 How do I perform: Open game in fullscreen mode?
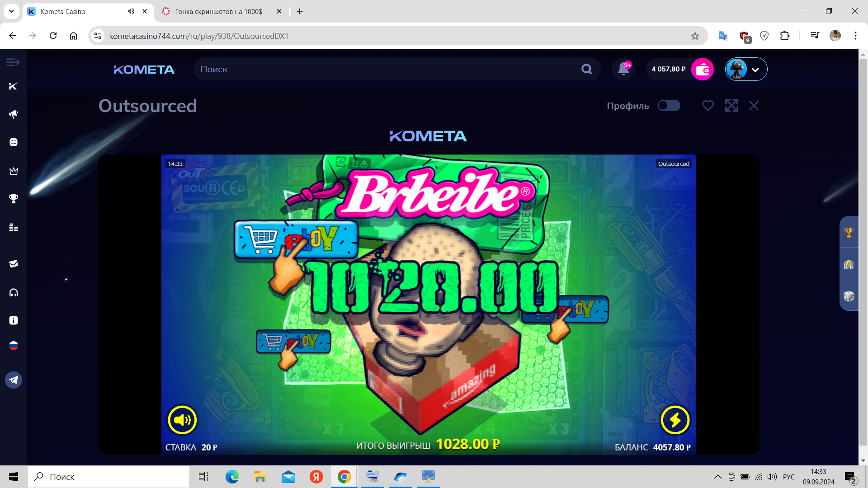point(731,106)
